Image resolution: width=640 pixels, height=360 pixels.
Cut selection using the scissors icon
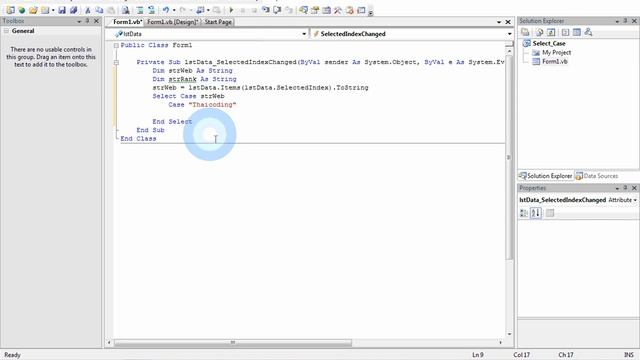[87, 10]
